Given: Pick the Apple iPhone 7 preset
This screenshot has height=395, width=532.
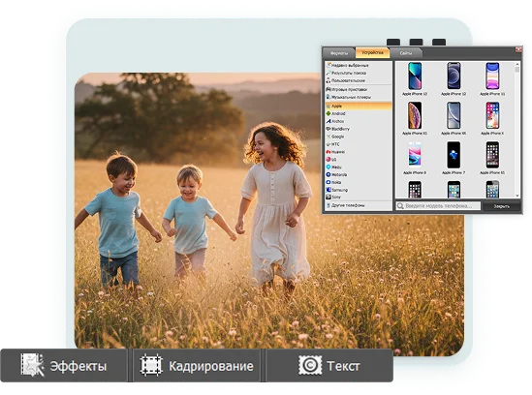Looking at the screenshot, I should click(454, 158).
